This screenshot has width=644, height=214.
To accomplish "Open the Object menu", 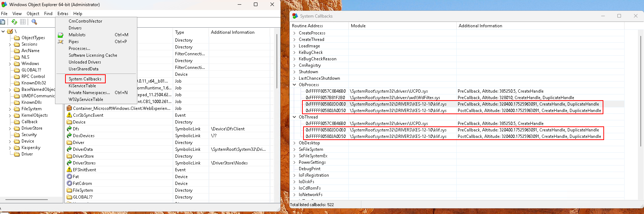I will click(33, 14).
